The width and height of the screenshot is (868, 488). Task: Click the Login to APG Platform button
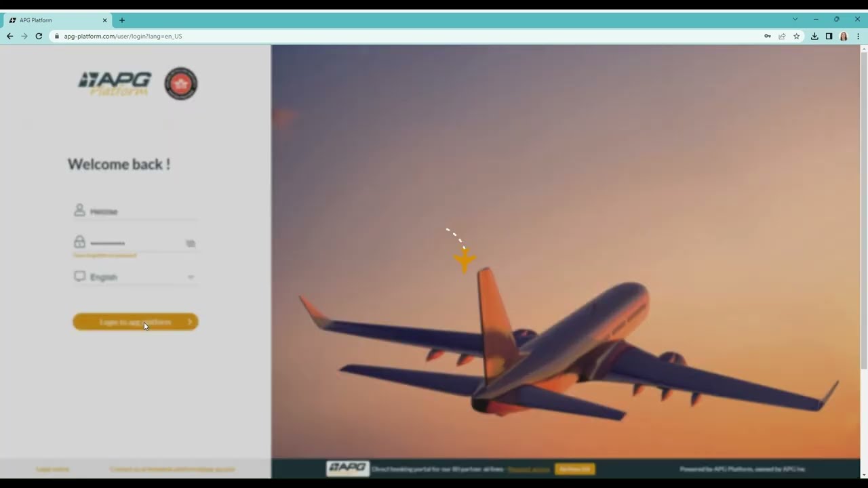tap(136, 322)
